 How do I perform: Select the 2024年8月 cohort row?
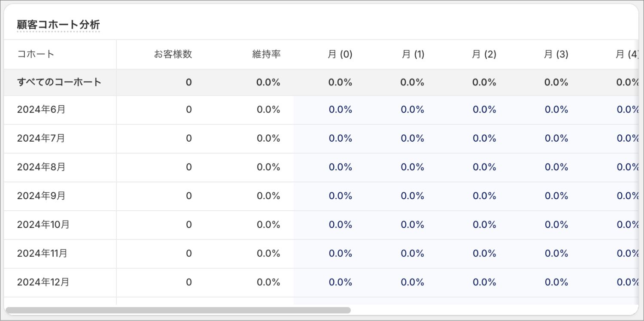tap(41, 167)
